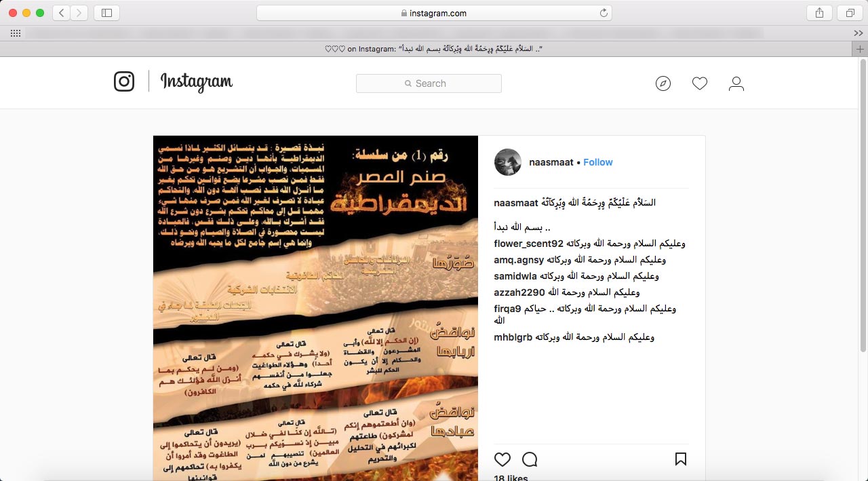Click the Instagram search field
868x481 pixels.
tap(429, 83)
